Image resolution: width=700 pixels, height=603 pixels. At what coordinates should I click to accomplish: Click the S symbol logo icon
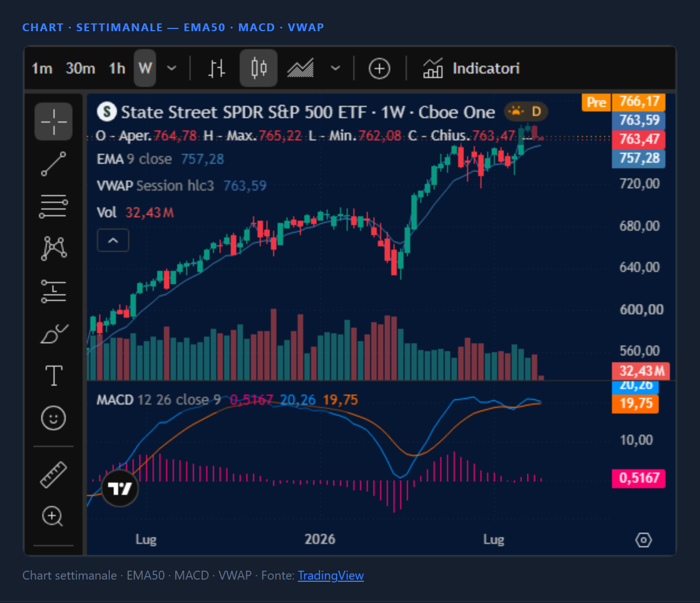point(106,112)
